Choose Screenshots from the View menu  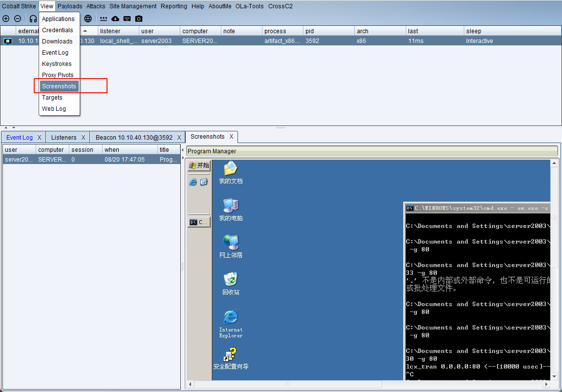coord(59,86)
